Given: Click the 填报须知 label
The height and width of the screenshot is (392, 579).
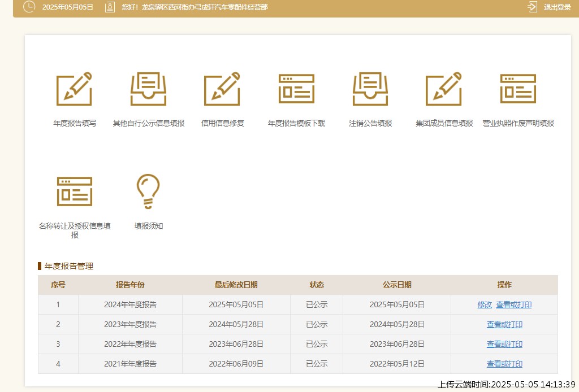Looking at the screenshot, I should coord(149,226).
